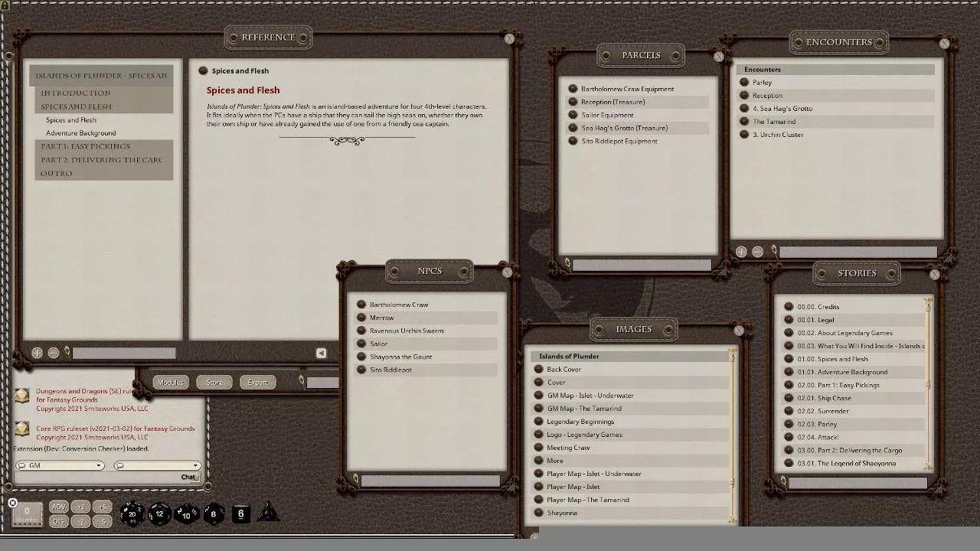This screenshot has height=551, width=980.
Task: Click the Reference window add (+) icon
Action: click(37, 353)
